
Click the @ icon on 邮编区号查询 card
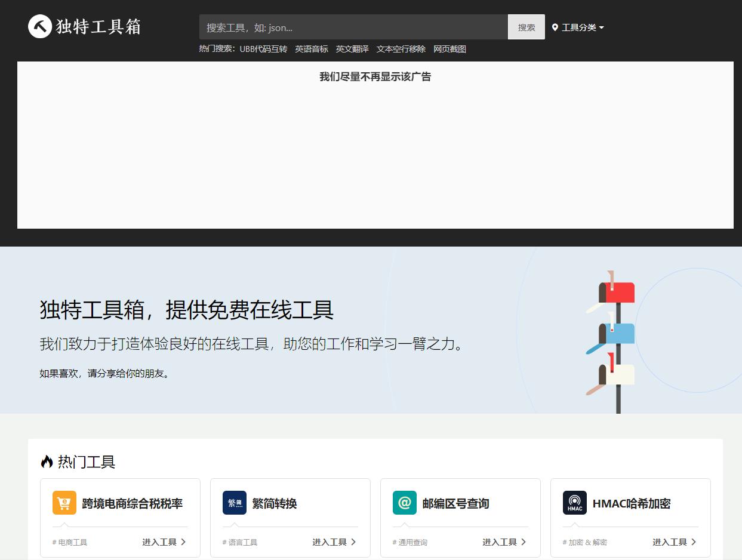tap(405, 503)
